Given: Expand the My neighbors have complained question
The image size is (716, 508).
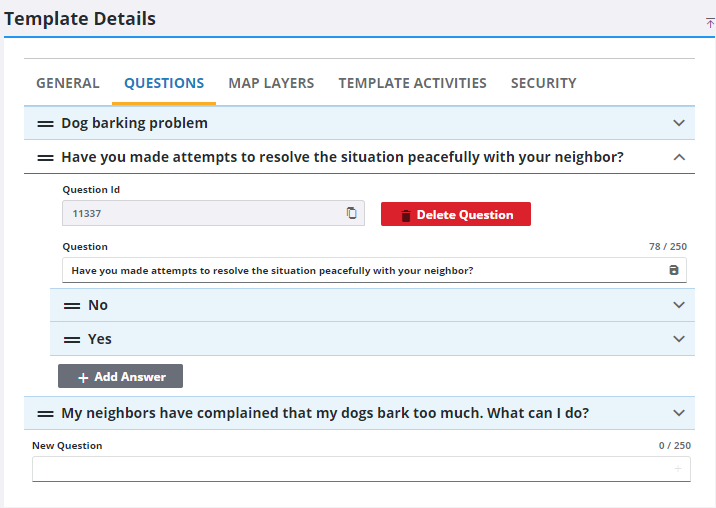Looking at the screenshot, I should 679,413.
